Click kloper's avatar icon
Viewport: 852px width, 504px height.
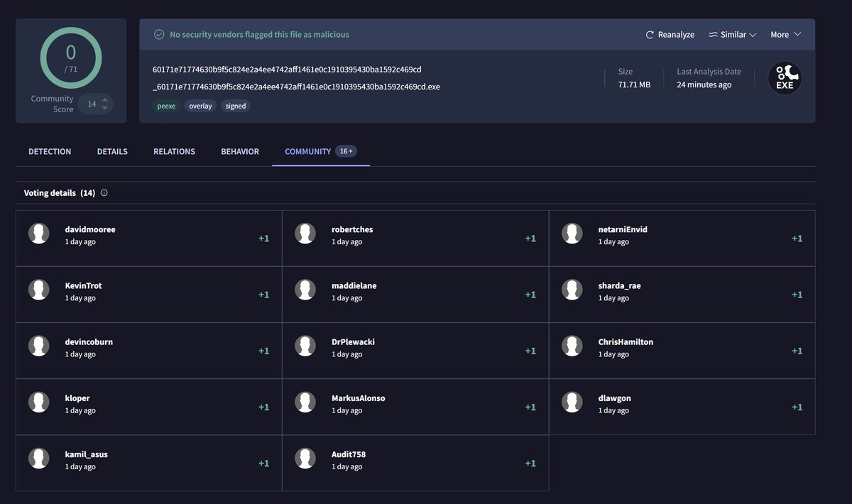38,402
